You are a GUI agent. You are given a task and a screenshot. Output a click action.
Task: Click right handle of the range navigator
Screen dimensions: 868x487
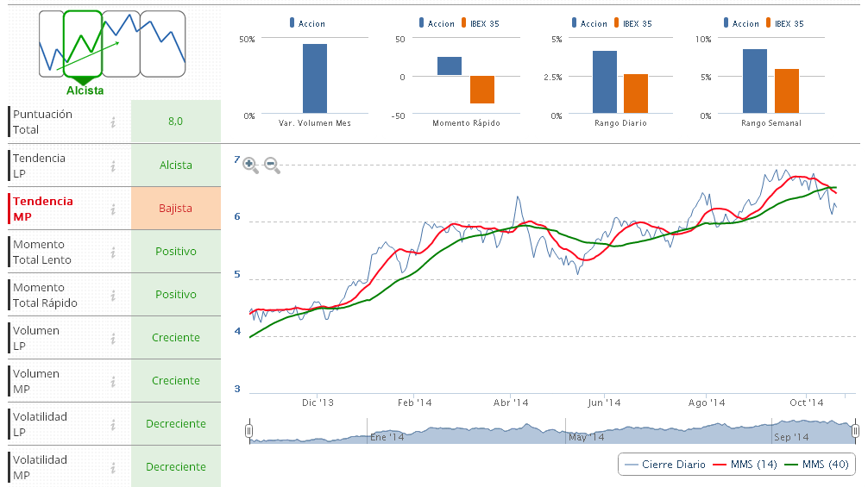pos(855,430)
